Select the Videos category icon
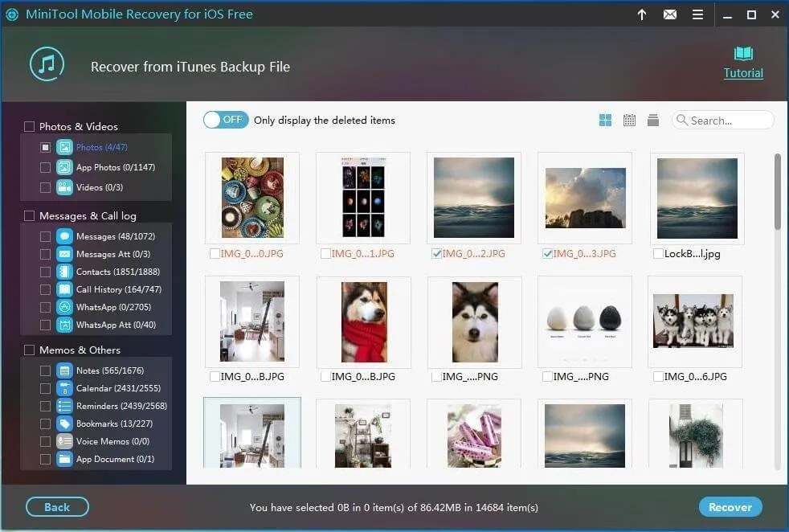Viewport: 789px width, 532px height. [64, 187]
